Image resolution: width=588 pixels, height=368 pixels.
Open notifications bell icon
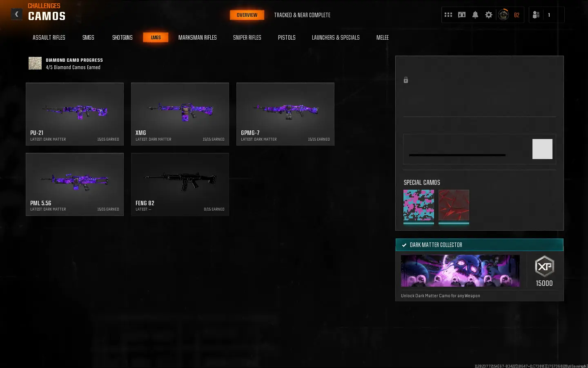pos(475,15)
